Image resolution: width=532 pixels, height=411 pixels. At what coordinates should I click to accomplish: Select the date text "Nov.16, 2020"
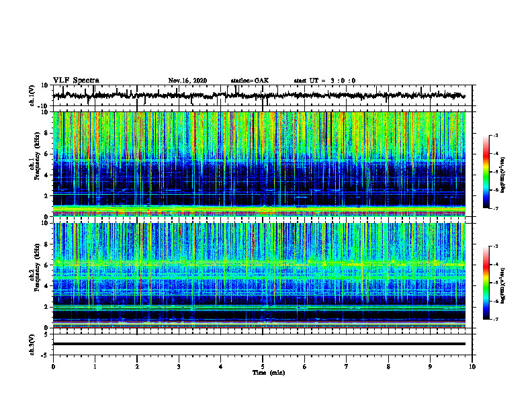[x=187, y=81]
